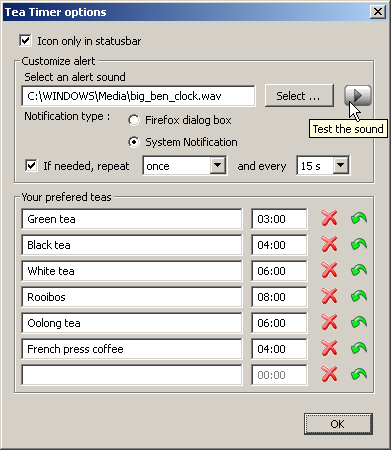Edit French press coffee time 04:00
The height and width of the screenshot is (450, 391).
(279, 349)
